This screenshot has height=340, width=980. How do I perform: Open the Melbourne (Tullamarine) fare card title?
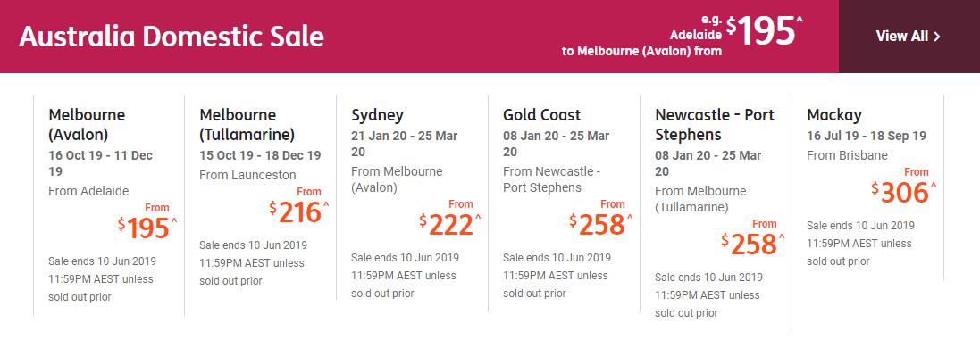coord(247,125)
